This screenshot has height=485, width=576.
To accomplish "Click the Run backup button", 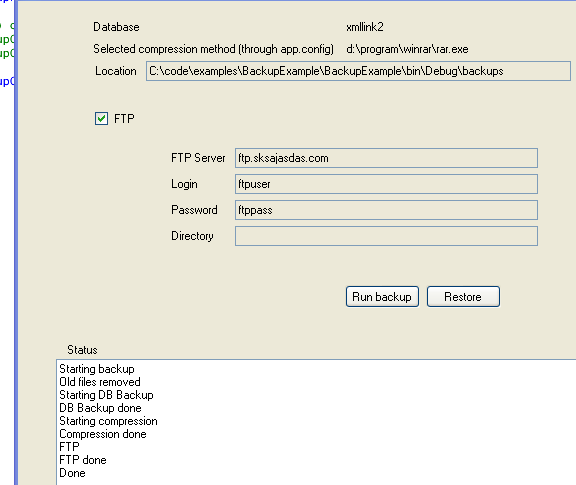I will pos(382,297).
